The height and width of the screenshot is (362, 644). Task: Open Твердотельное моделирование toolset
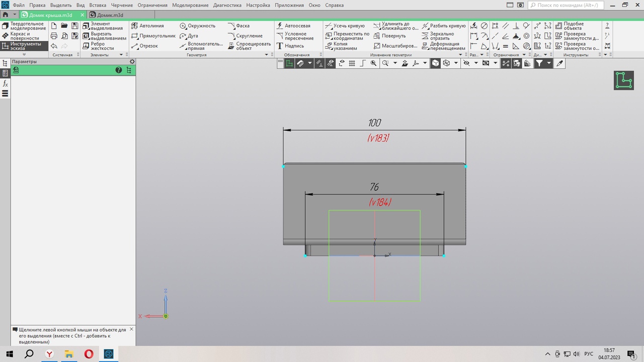pyautogui.click(x=24, y=26)
